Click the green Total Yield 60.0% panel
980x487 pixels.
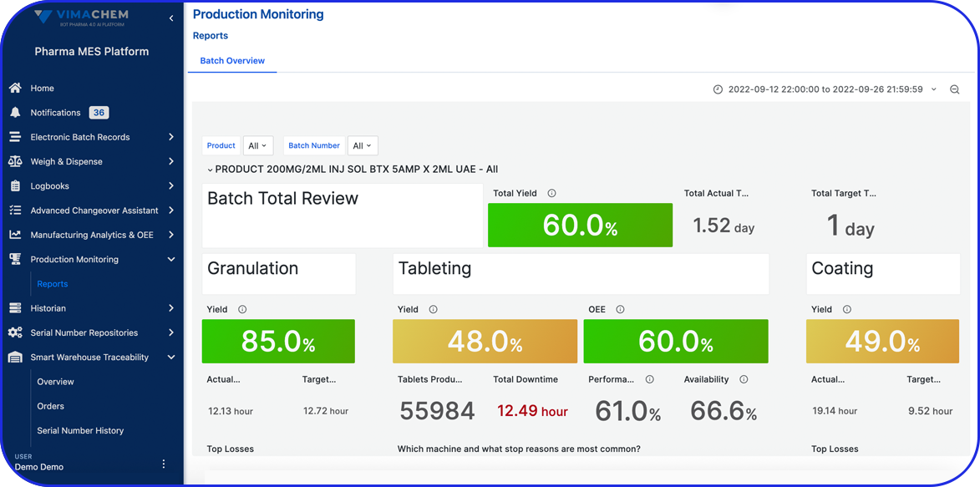coord(580,226)
